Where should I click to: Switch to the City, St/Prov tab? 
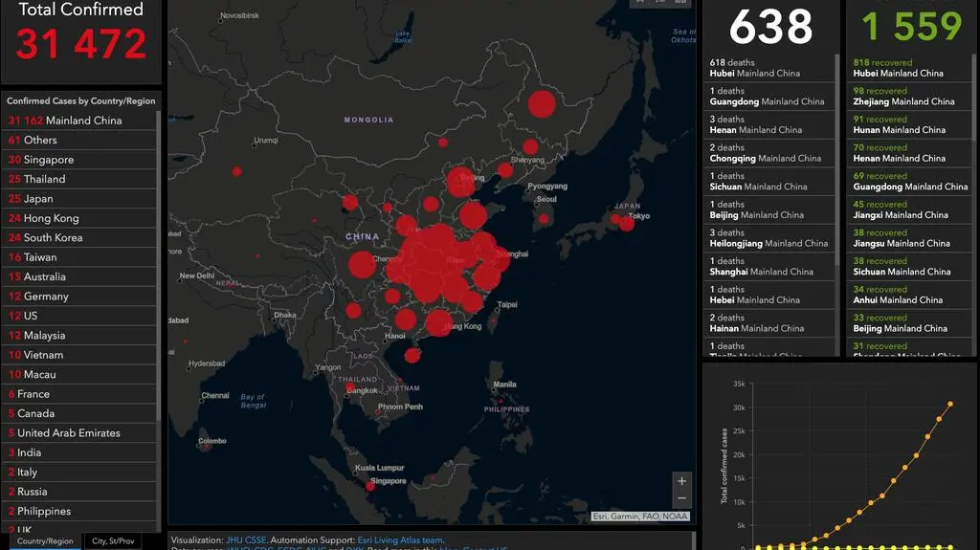pos(113,541)
